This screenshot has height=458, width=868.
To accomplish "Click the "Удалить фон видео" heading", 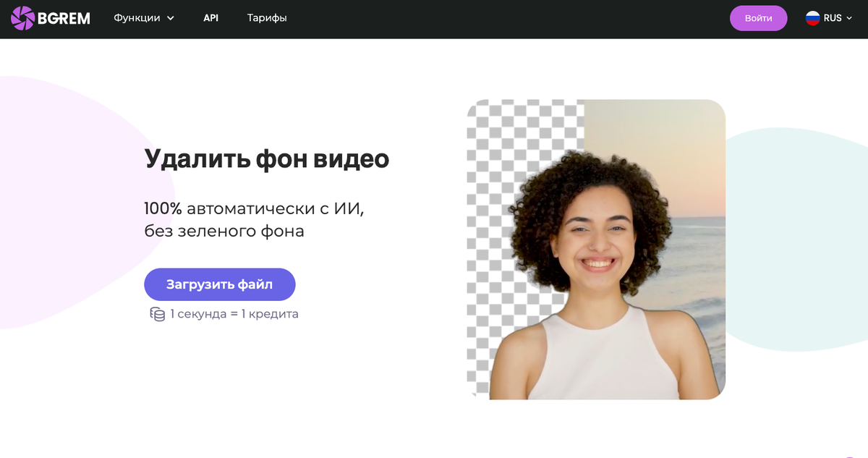I will coord(267,158).
